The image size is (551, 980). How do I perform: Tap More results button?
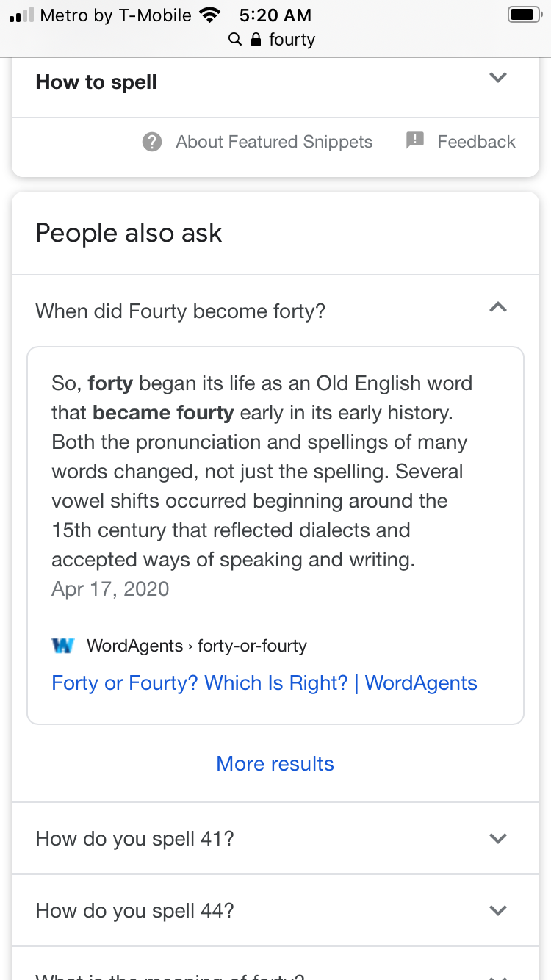coord(275,764)
